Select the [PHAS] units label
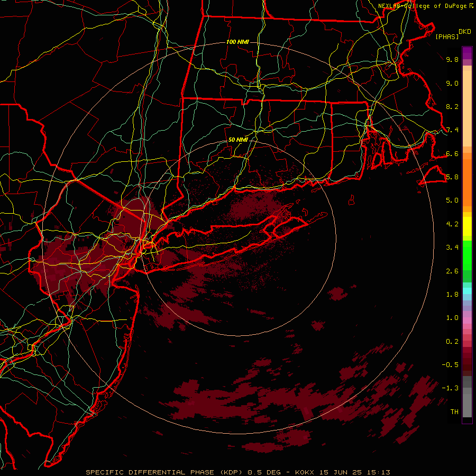 pos(446,36)
